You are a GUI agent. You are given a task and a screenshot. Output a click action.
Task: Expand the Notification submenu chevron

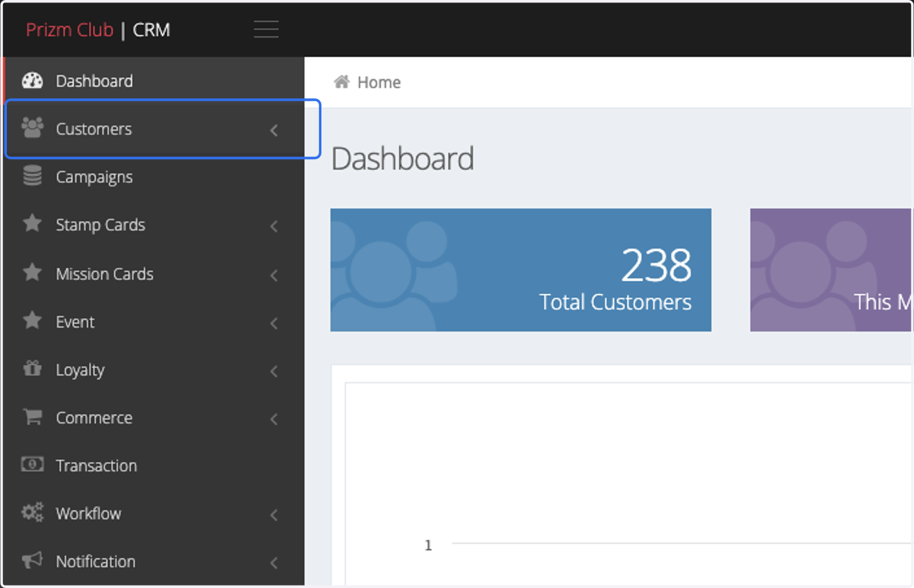(274, 563)
